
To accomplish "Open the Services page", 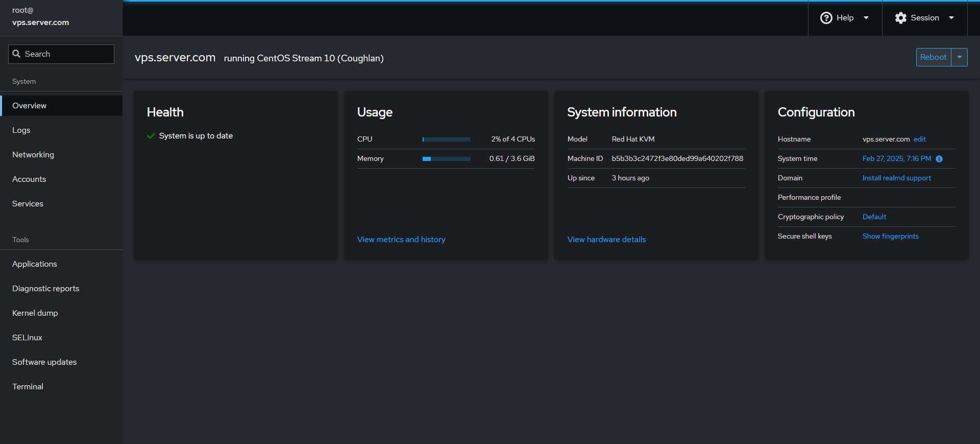I will pos(61,204).
